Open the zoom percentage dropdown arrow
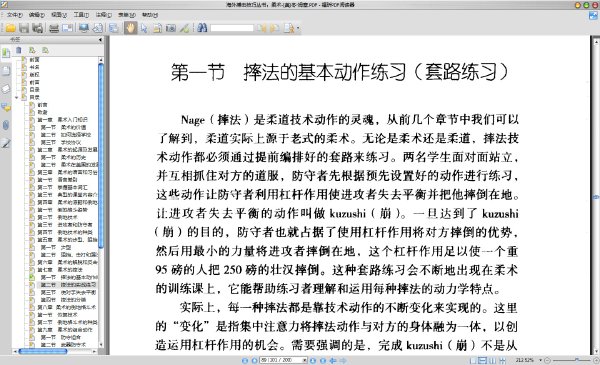Screen dimensions: 600x365 coord(540,360)
